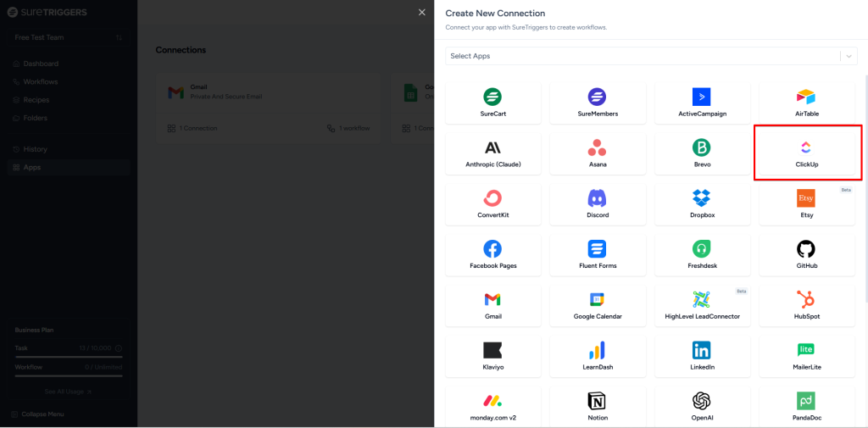Screen dimensions: 868x428
Task: Choose the LinkedIn app icon
Action: (x=701, y=350)
